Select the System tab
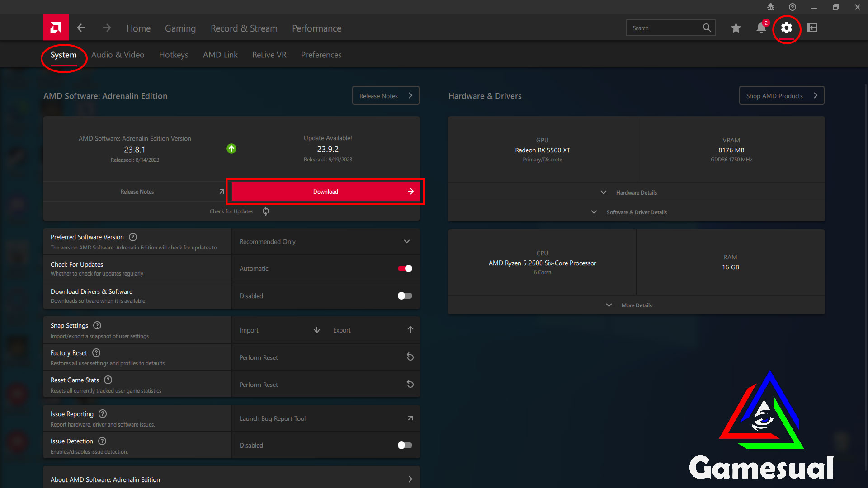Screen dimensions: 868x488 (63, 55)
